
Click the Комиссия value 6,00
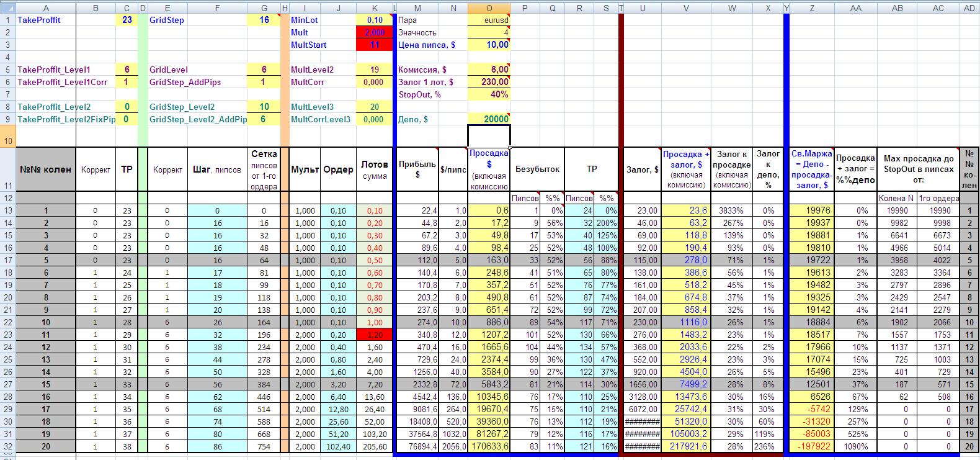pos(489,70)
